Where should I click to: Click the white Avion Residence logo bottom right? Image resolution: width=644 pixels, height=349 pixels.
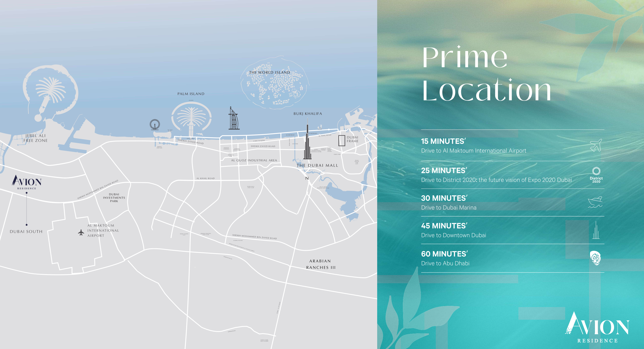597,327
